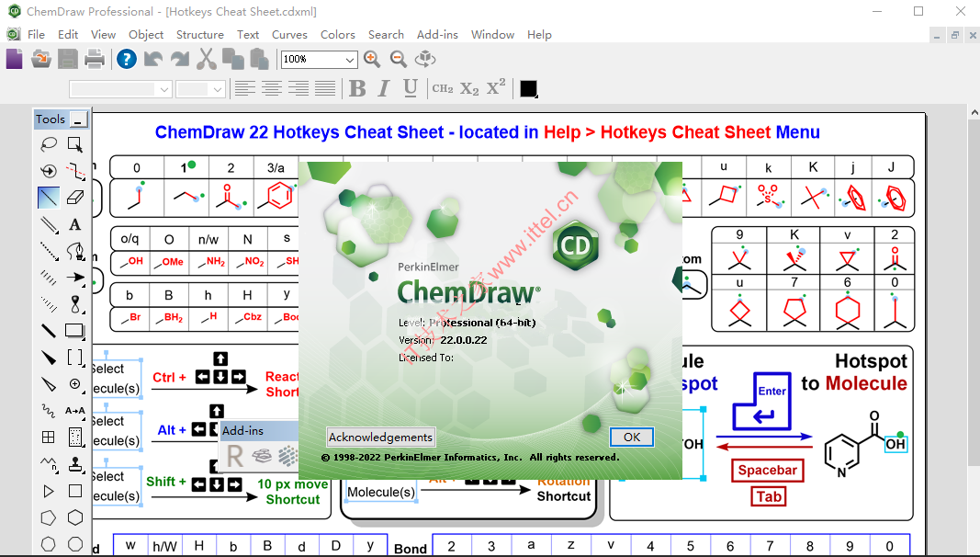Click OK in the About ChemDraw dialog
Viewport: 980px width, 557px height.
coord(632,437)
